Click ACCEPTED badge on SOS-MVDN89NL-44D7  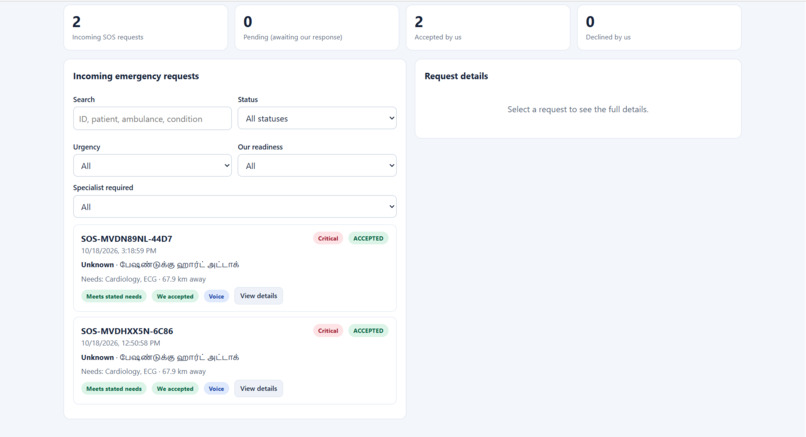coord(368,239)
